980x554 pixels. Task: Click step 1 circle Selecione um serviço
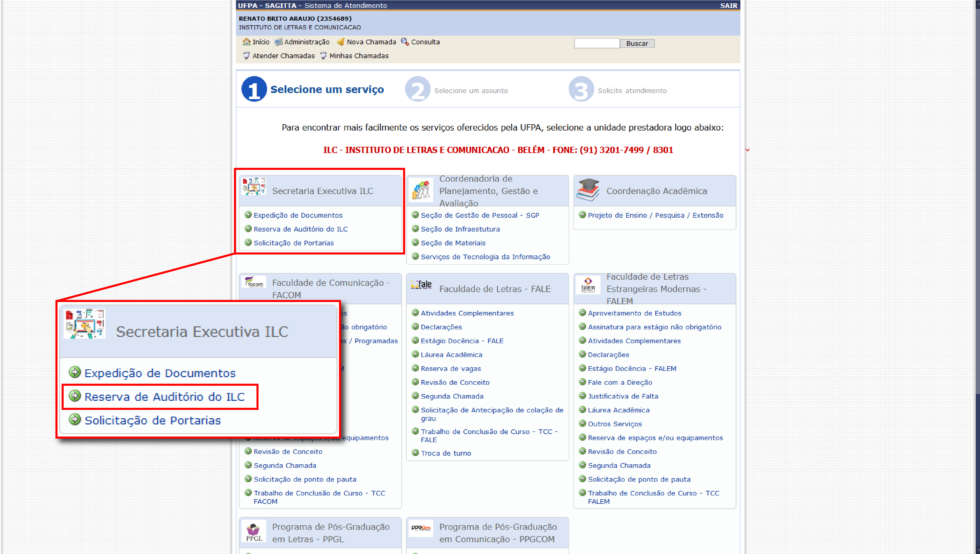(x=254, y=89)
